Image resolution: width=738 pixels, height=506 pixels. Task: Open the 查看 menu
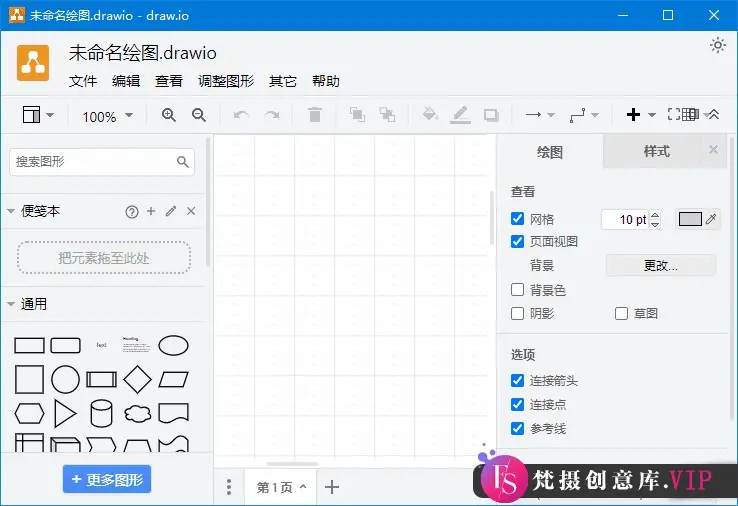coord(169,81)
